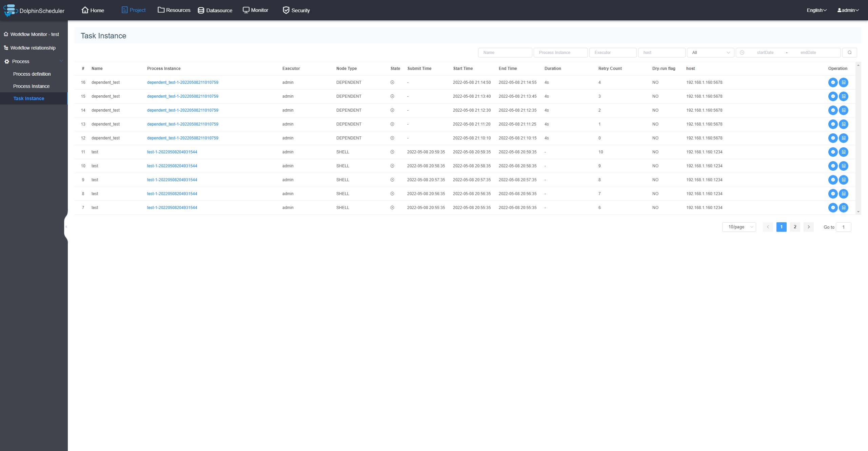Click failure state icon in row 12
Screen dimensions: 868x451
[392, 138]
